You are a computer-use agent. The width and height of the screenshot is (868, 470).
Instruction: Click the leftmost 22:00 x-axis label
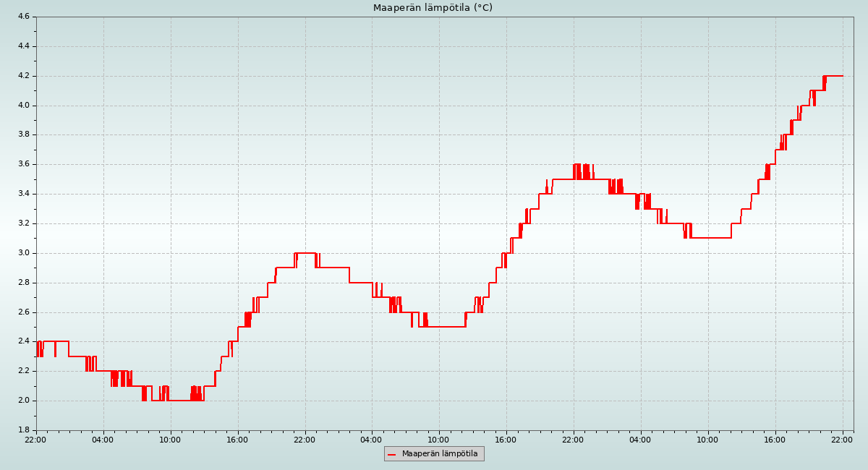(35, 439)
